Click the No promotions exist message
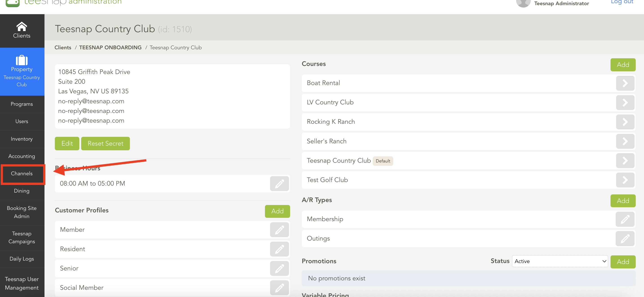Viewport: 644px width, 297px height. pyautogui.click(x=337, y=278)
